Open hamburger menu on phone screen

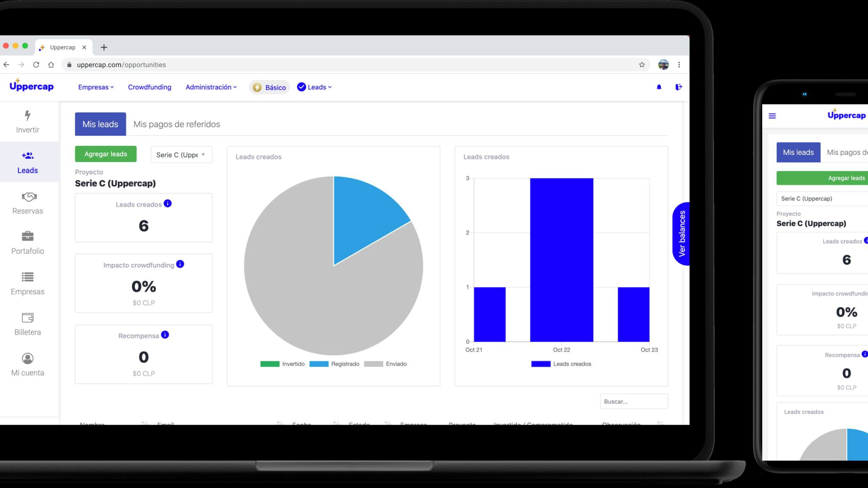(772, 116)
